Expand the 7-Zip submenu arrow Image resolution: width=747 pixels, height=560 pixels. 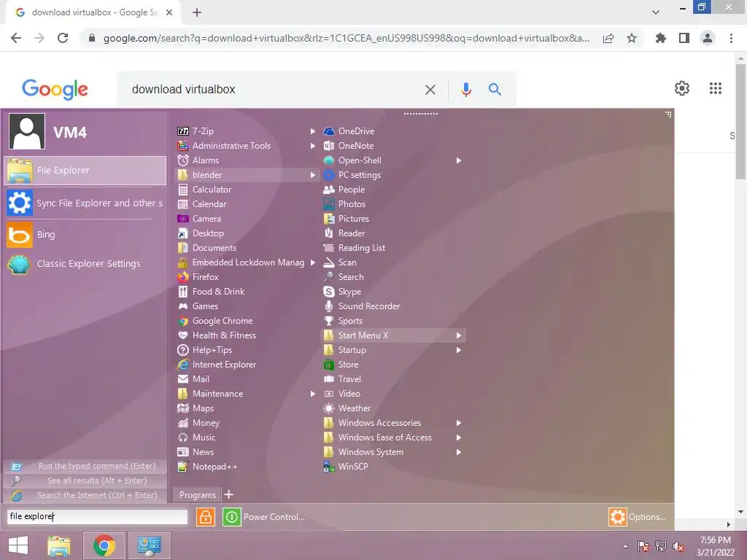pos(312,131)
